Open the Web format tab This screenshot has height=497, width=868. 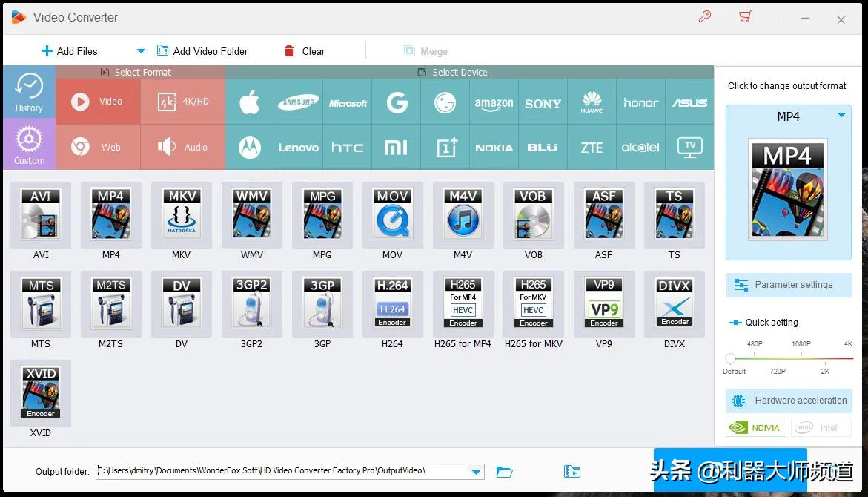(x=98, y=148)
